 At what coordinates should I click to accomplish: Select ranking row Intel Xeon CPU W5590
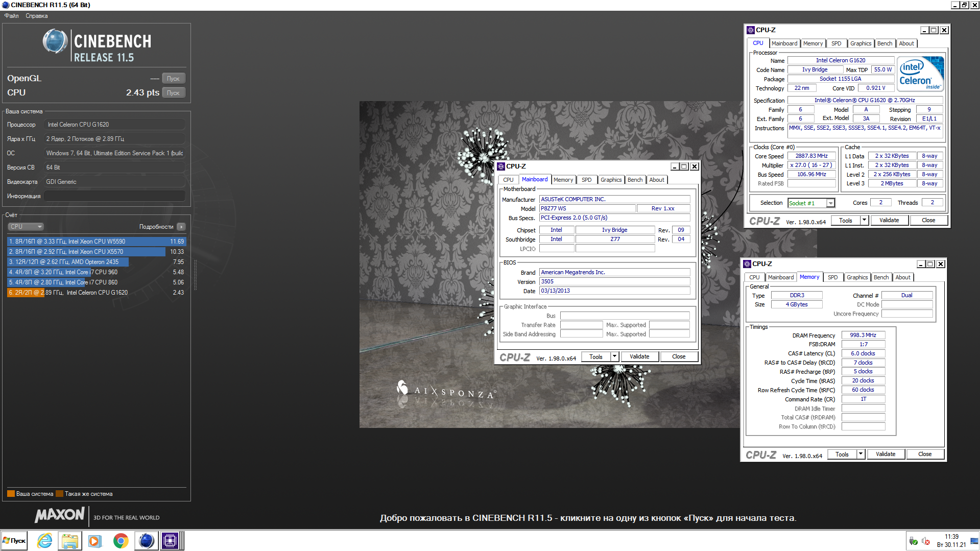click(x=97, y=242)
